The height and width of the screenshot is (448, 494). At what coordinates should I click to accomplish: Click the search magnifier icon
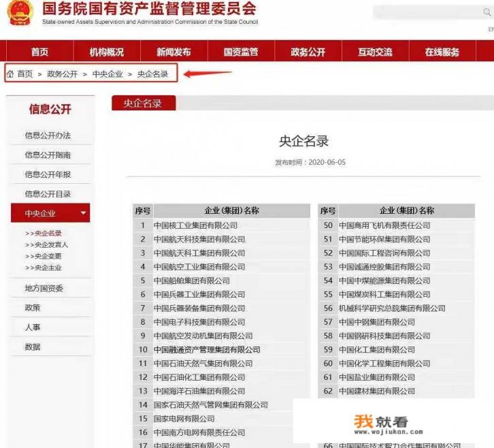click(487, 12)
